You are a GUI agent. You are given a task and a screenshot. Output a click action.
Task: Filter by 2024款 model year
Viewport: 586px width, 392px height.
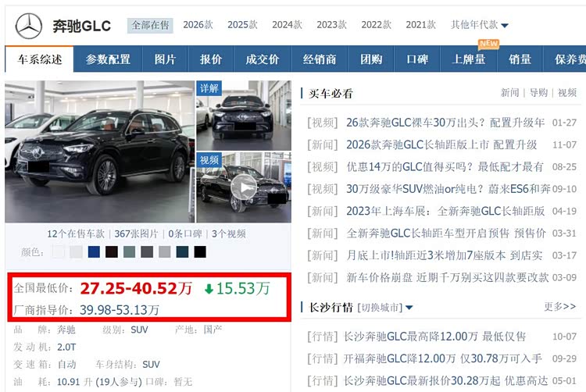287,25
